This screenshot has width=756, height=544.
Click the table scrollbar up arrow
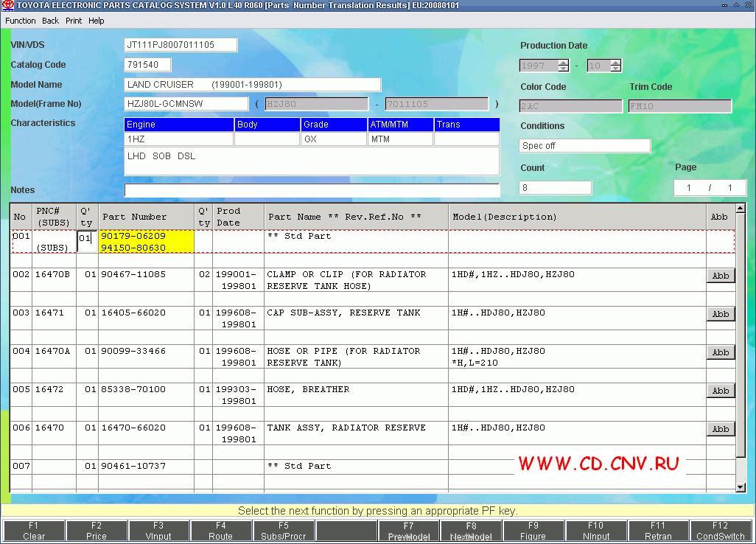pos(741,209)
